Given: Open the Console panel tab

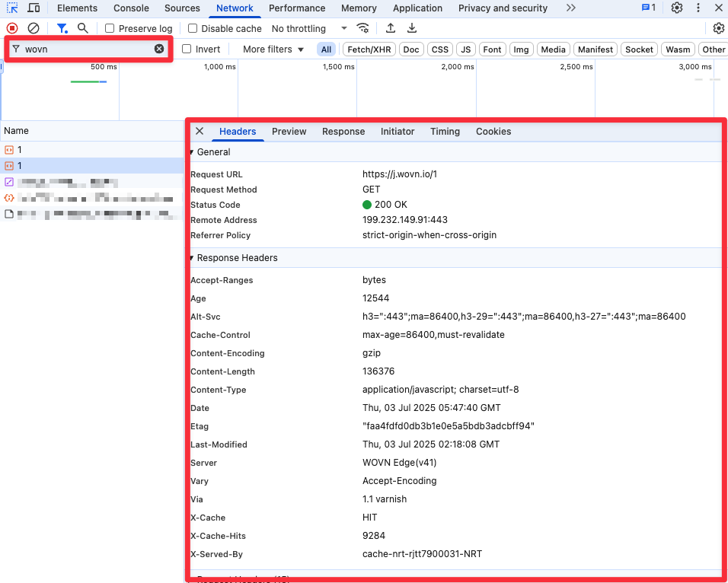Looking at the screenshot, I should tap(131, 8).
